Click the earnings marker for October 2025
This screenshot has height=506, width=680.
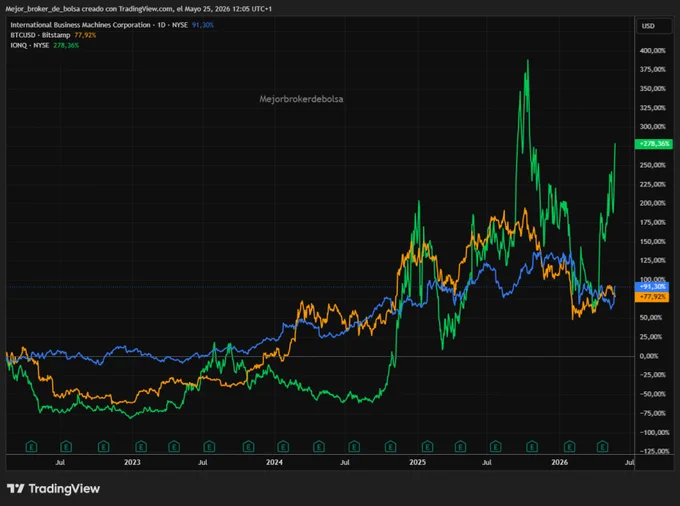[x=532, y=446]
